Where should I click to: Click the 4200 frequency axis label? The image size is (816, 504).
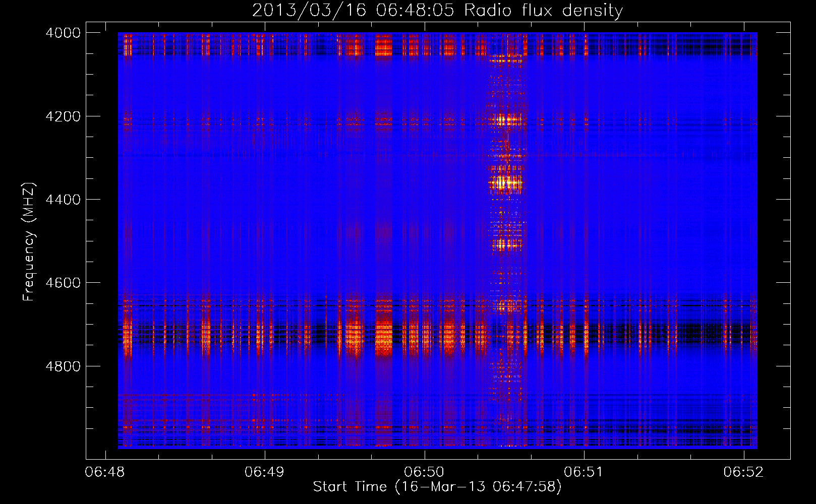click(x=63, y=116)
